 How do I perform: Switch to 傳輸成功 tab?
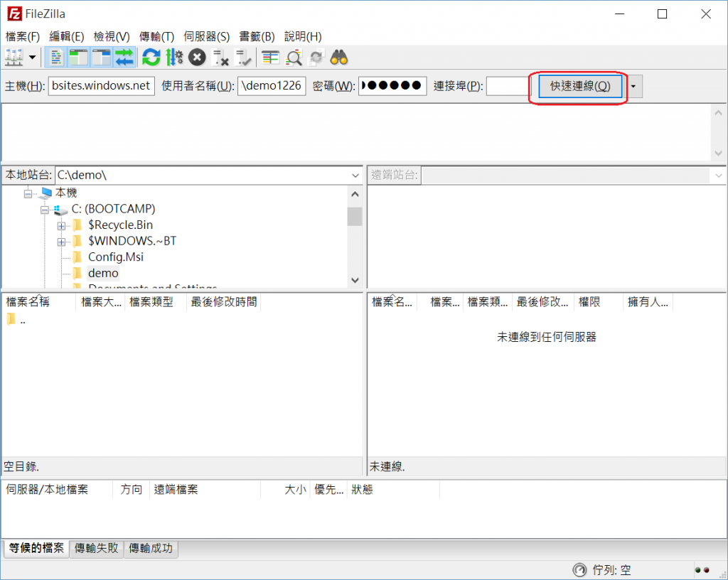(151, 548)
